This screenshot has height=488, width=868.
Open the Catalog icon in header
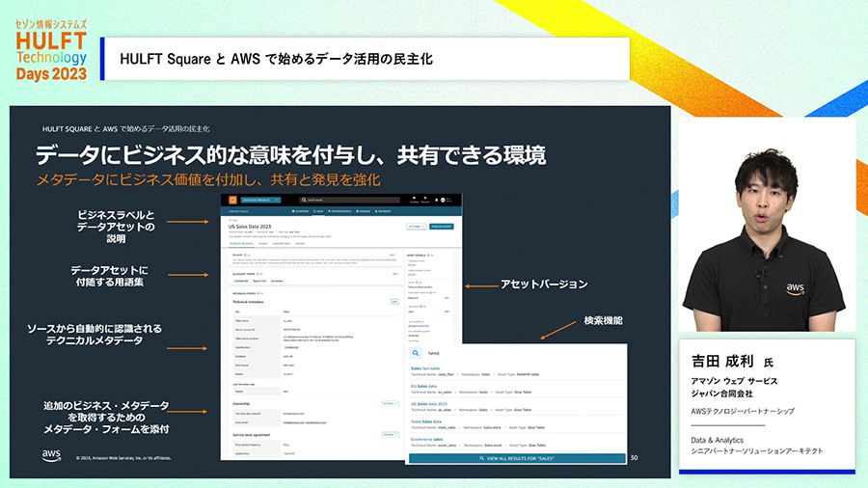415,200
